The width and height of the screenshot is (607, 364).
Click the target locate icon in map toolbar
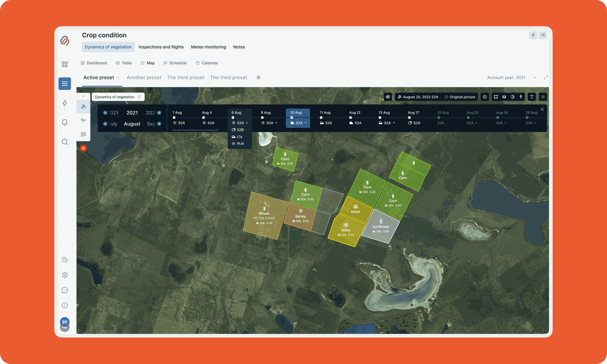coord(485,97)
